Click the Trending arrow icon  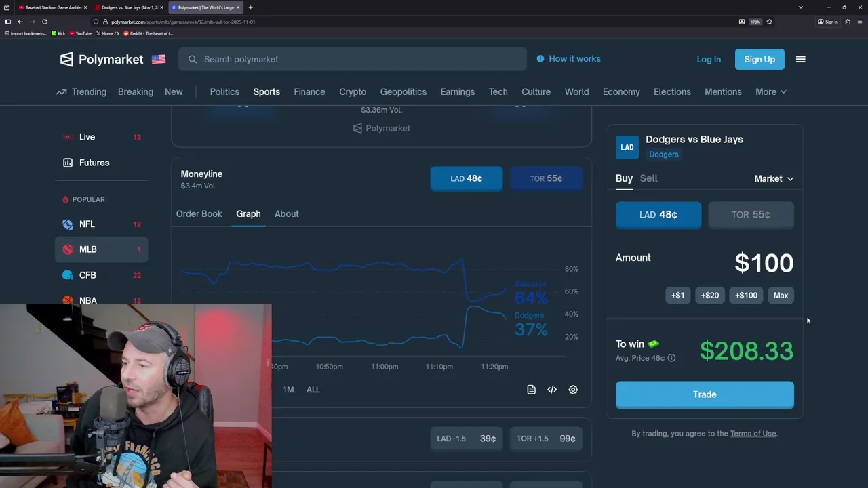coord(62,91)
